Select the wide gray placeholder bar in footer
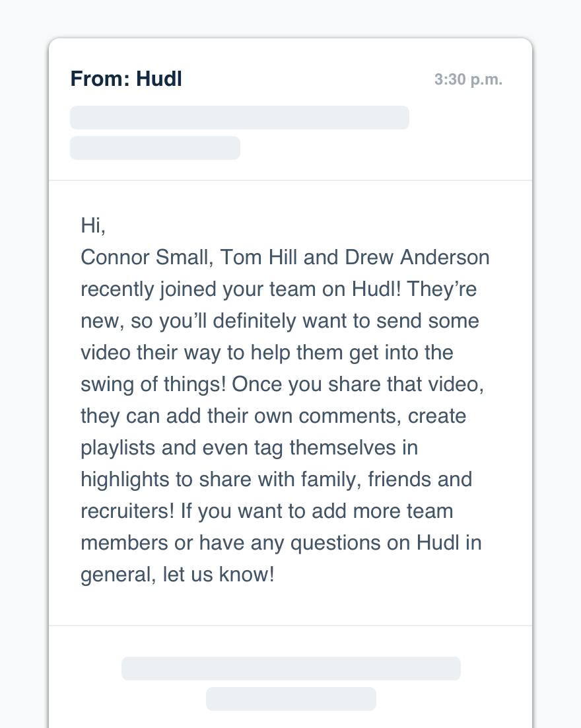 coord(290,669)
